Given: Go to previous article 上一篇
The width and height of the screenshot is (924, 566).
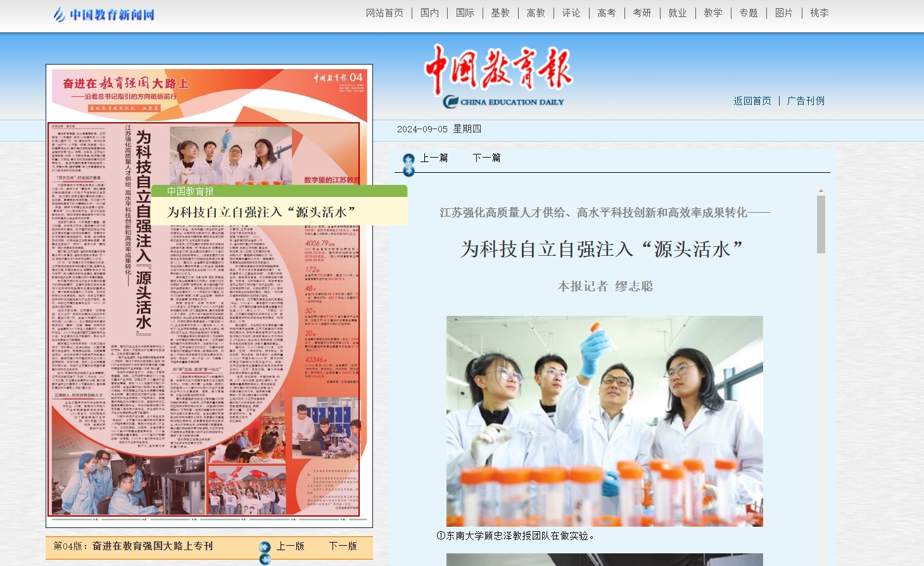Looking at the screenshot, I should [x=434, y=158].
